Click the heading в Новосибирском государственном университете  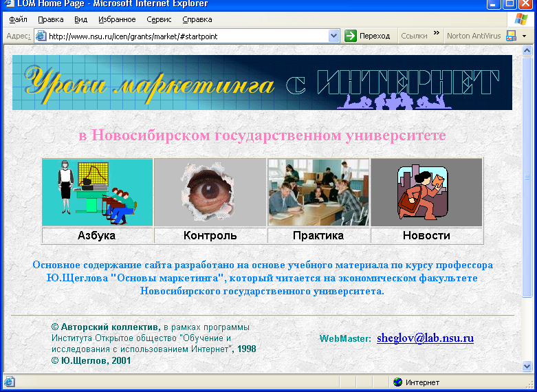(x=263, y=135)
